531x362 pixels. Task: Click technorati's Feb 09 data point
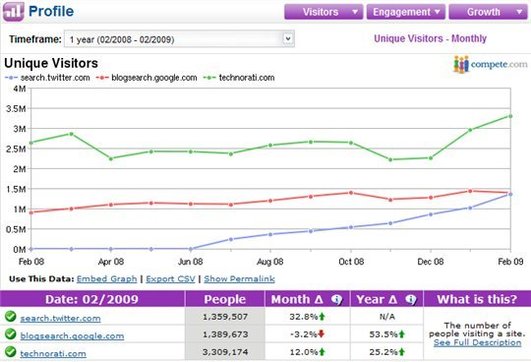click(510, 116)
